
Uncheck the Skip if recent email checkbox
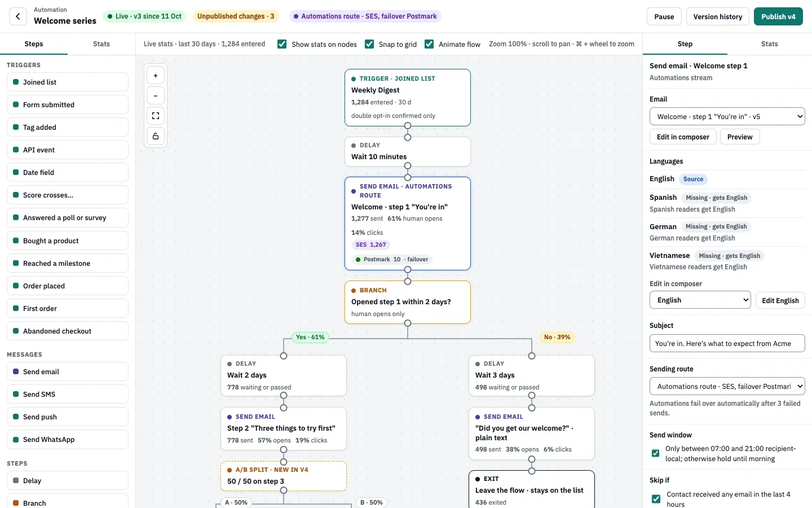click(656, 499)
